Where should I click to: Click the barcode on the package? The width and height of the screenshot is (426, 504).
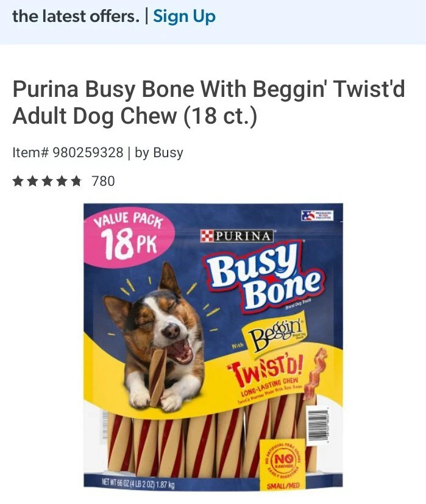(x=318, y=424)
